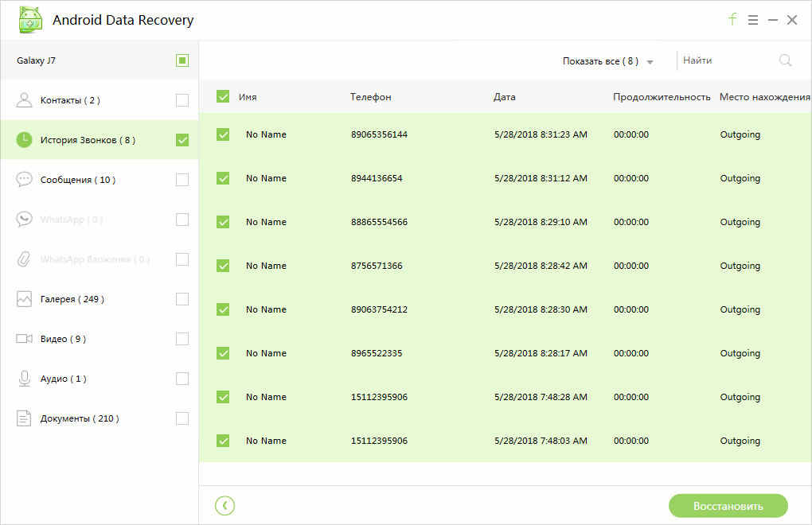Focus the Найти search field
This screenshot has width=812, height=525.
(x=726, y=60)
